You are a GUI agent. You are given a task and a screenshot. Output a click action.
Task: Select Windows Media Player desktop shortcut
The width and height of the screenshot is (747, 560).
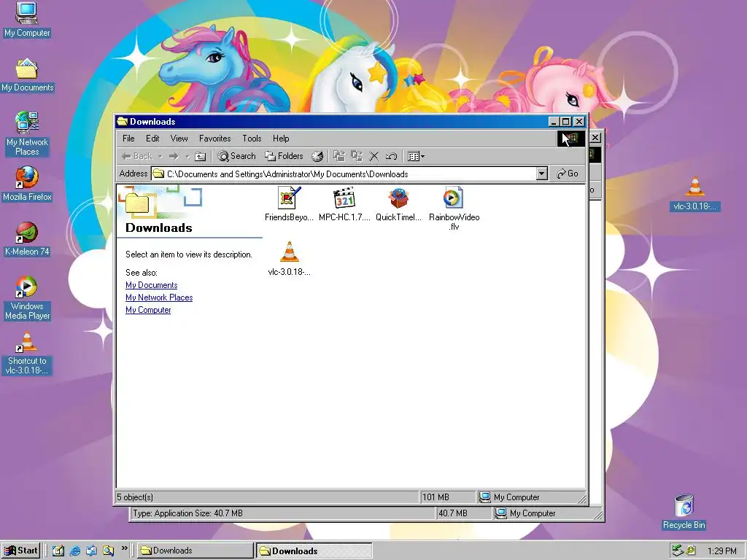tap(27, 297)
